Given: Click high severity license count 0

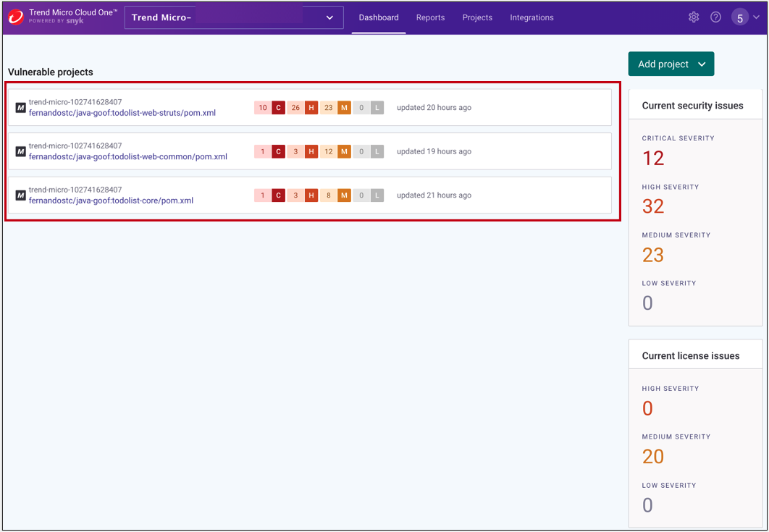Looking at the screenshot, I should (x=647, y=408).
